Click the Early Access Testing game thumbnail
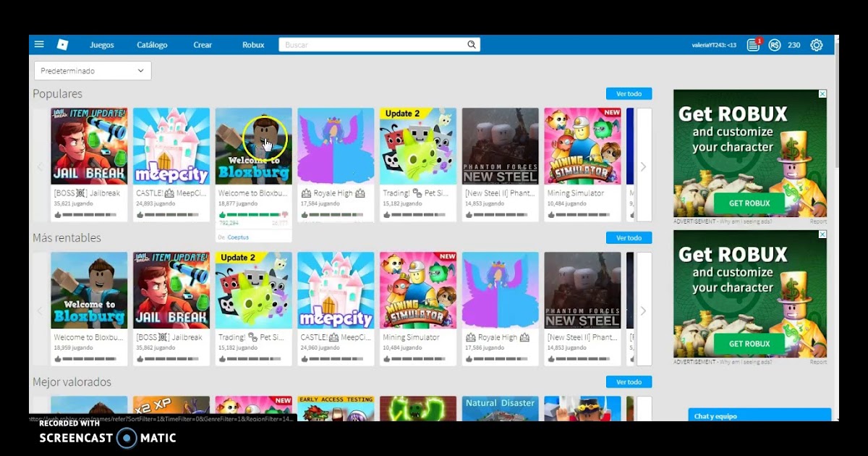The image size is (868, 456). click(x=336, y=408)
